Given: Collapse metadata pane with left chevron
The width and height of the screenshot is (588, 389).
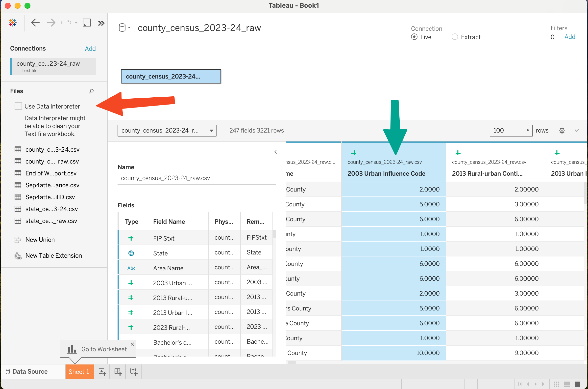Looking at the screenshot, I should [275, 152].
